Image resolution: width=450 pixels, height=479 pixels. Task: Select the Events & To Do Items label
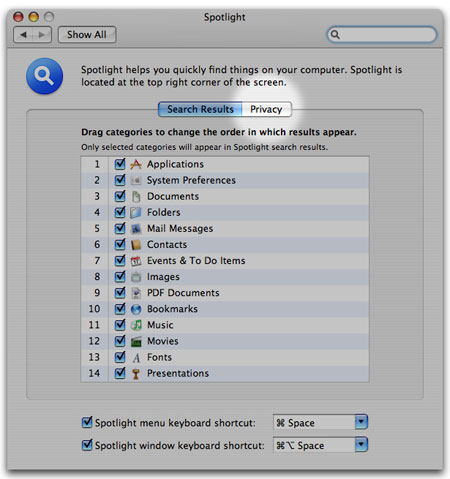click(x=196, y=261)
